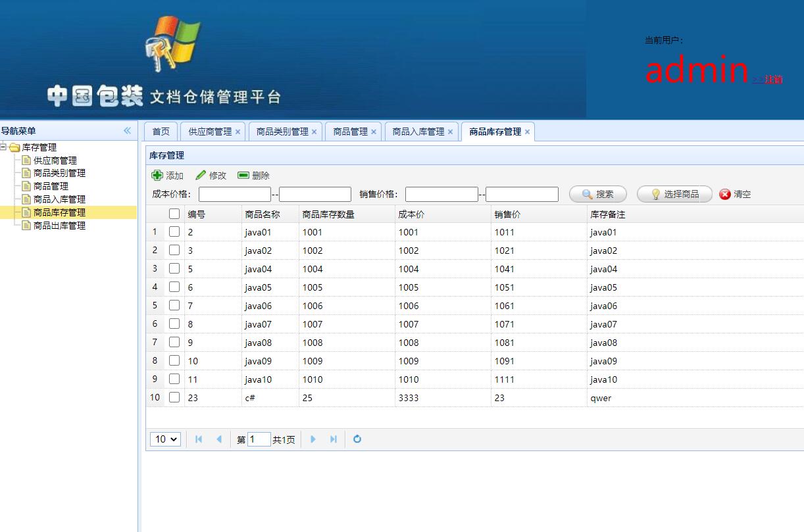Click inside the page number input box
Screen dimensions: 804x532
point(259,439)
